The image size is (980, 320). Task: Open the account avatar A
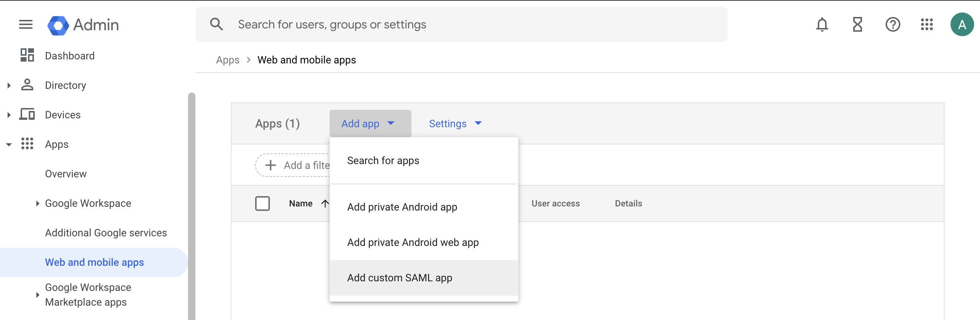962,25
